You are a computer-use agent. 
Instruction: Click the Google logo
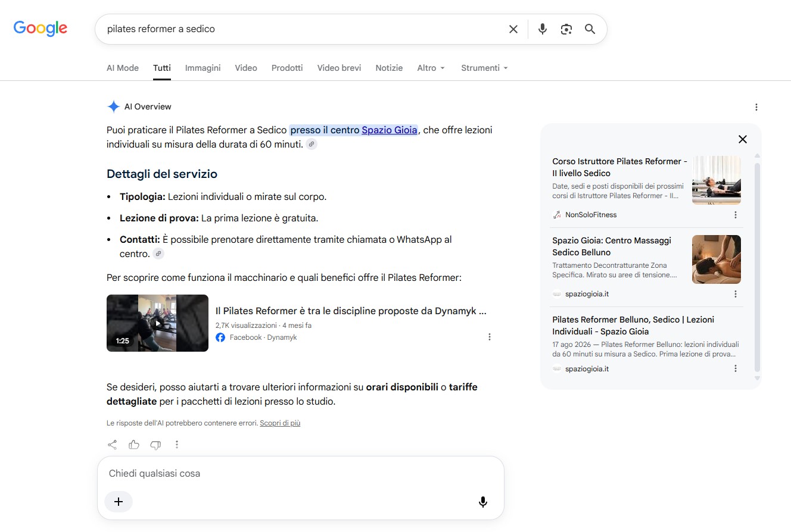coord(41,28)
